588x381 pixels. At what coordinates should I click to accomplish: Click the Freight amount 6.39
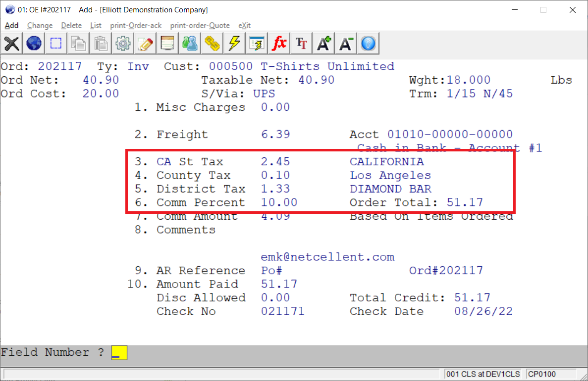pyautogui.click(x=275, y=135)
